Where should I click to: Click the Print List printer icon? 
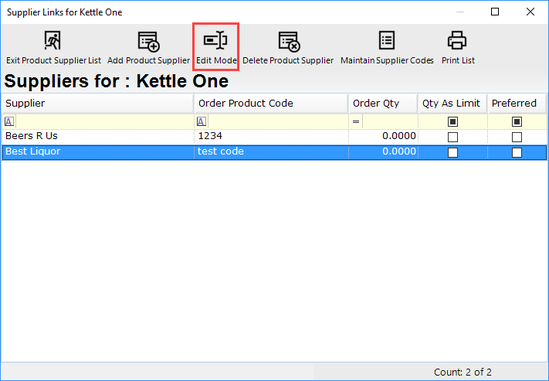coord(457,40)
